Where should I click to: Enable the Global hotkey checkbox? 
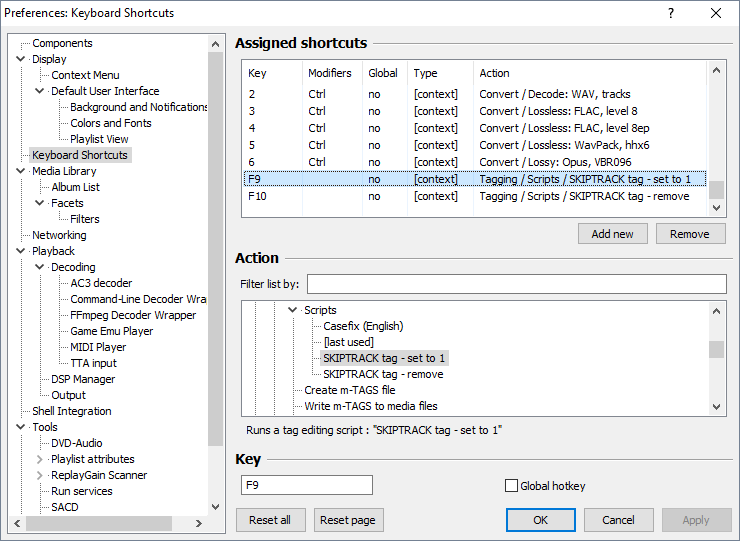[512, 486]
